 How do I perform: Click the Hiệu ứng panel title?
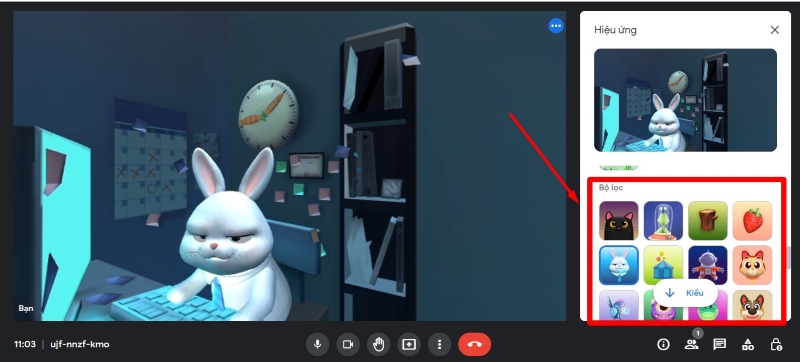[615, 30]
